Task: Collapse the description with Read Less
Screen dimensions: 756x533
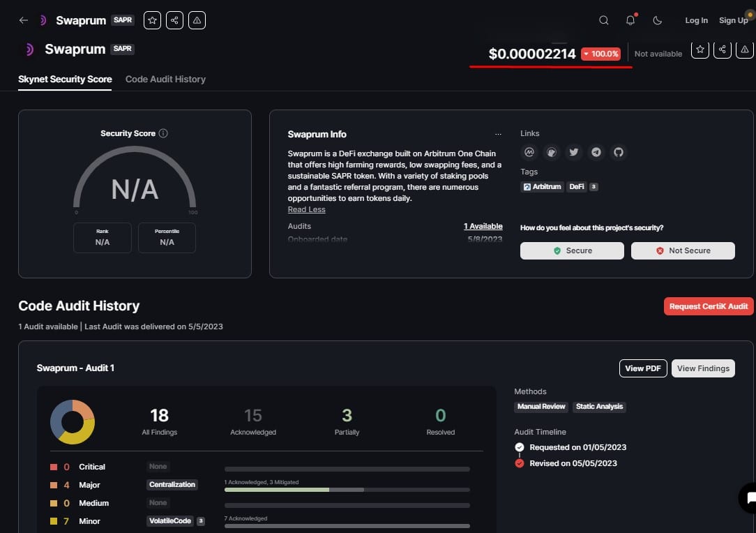Action: point(307,209)
